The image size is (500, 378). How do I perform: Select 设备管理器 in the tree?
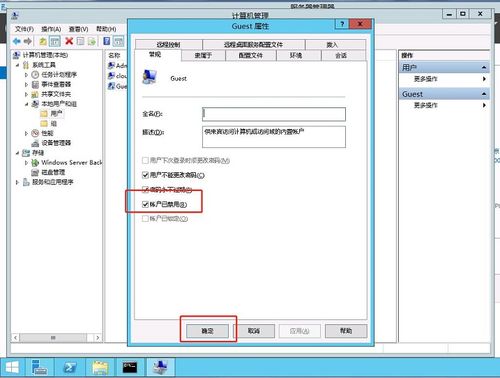(56, 143)
